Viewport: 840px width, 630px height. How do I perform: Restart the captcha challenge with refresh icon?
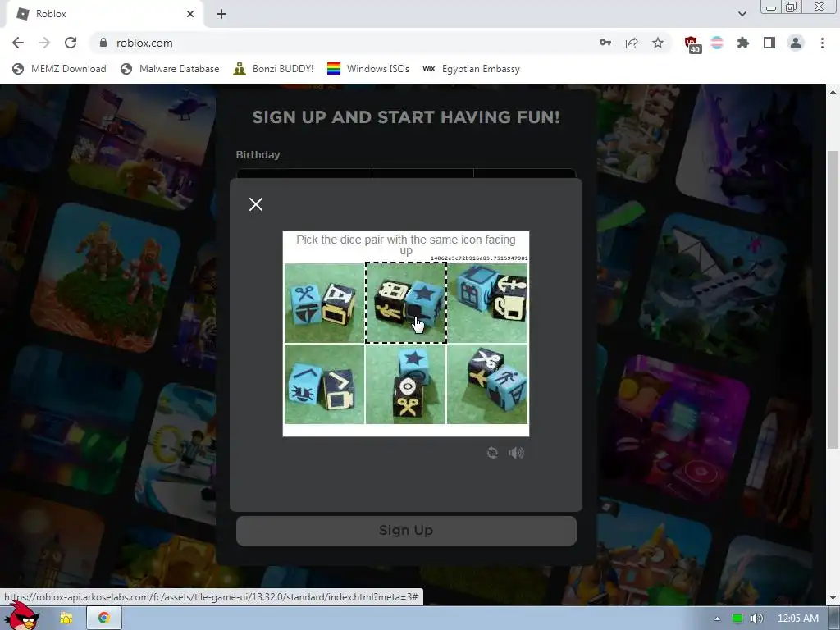(x=492, y=453)
